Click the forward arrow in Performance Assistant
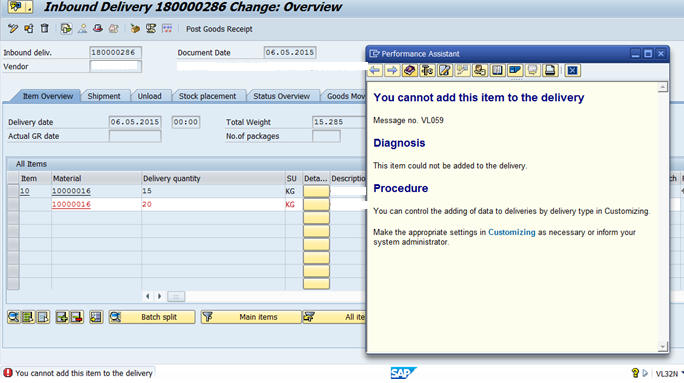This screenshot has width=684, height=383. tap(392, 70)
